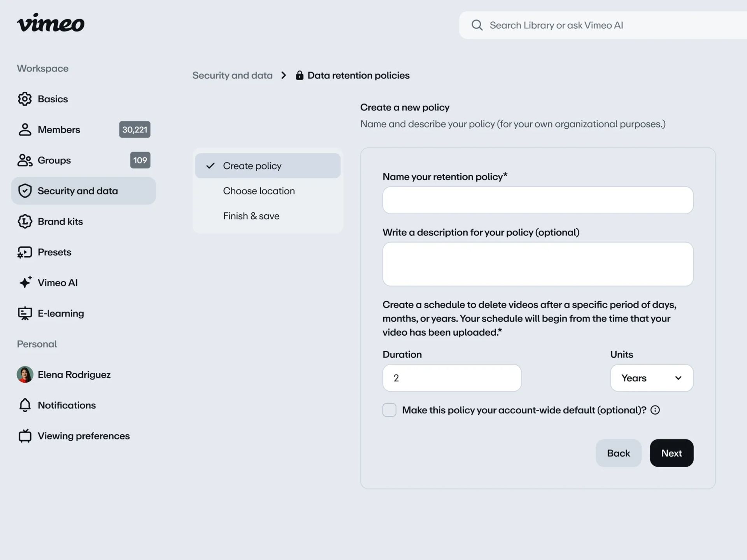Open Members via the person icon
The image size is (747, 560).
tap(25, 129)
